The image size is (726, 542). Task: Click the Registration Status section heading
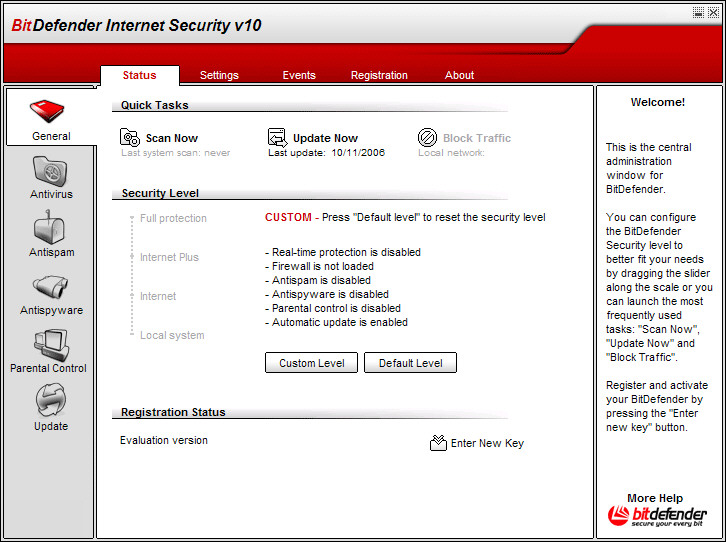click(x=173, y=412)
